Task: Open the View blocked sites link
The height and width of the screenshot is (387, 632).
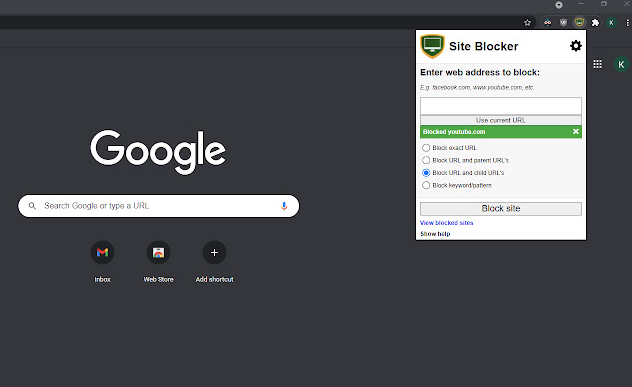Action: pyautogui.click(x=447, y=223)
